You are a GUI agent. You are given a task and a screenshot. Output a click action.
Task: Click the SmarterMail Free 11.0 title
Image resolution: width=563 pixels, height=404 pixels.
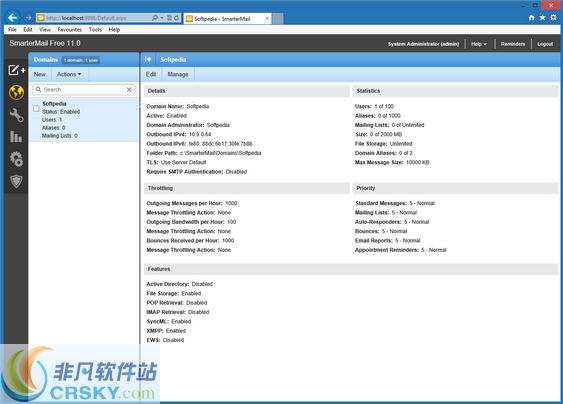coord(45,43)
